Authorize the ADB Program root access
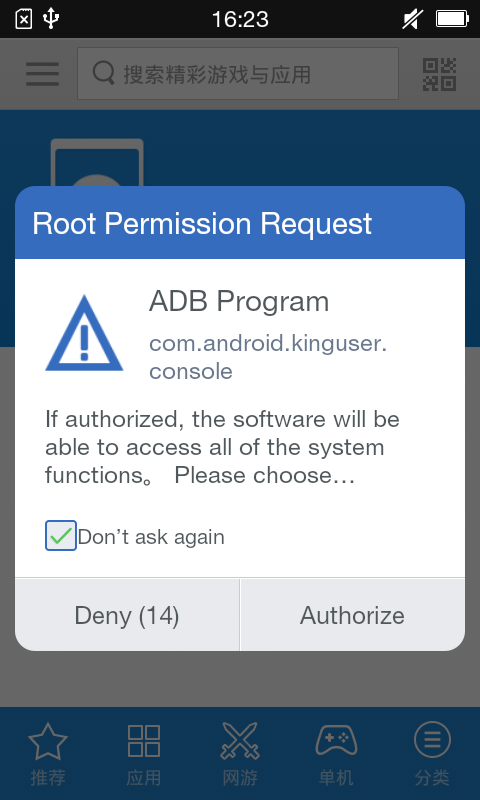Image resolution: width=480 pixels, height=800 pixels. pyautogui.click(x=352, y=615)
